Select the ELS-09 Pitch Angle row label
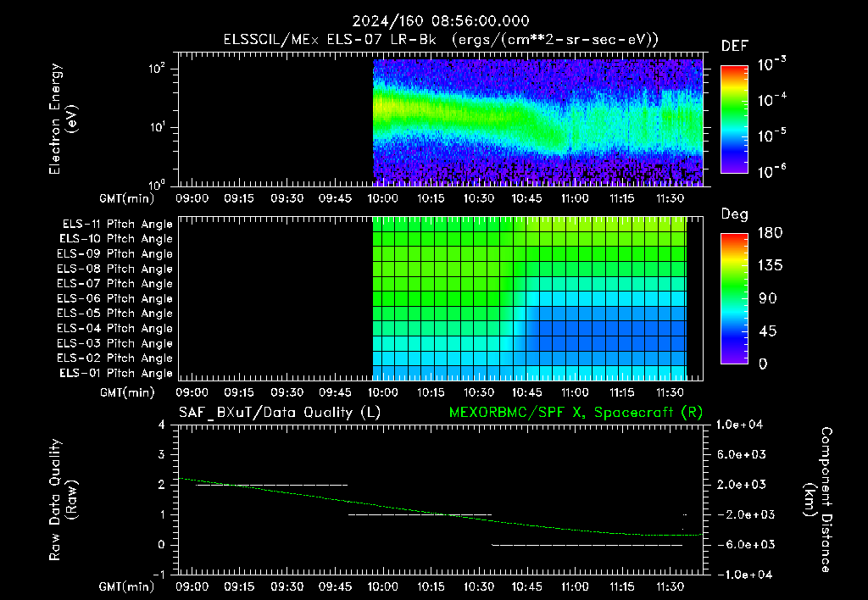Viewport: 868px width, 600px height. [114, 254]
